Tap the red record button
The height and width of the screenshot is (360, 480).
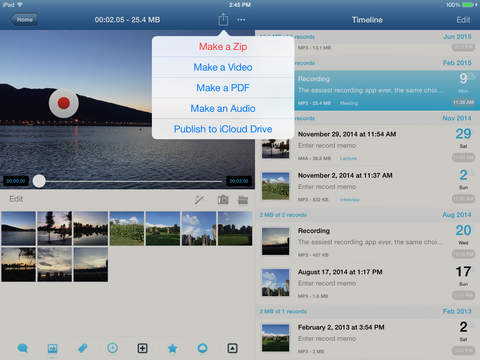(x=63, y=103)
